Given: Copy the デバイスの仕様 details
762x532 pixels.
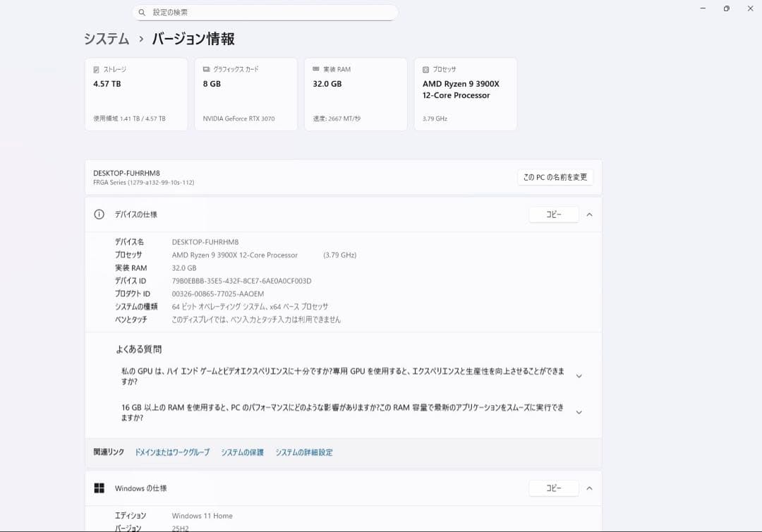Looking at the screenshot, I should pos(553,214).
